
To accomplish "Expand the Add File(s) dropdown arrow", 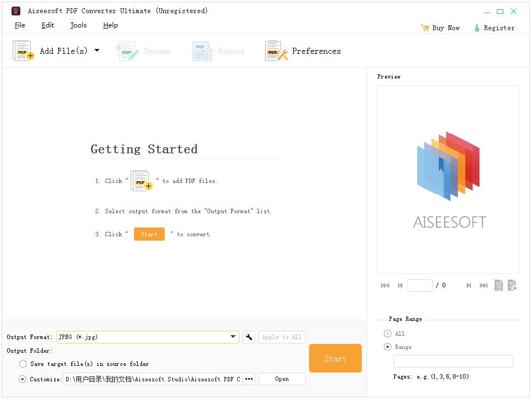I will [x=97, y=51].
